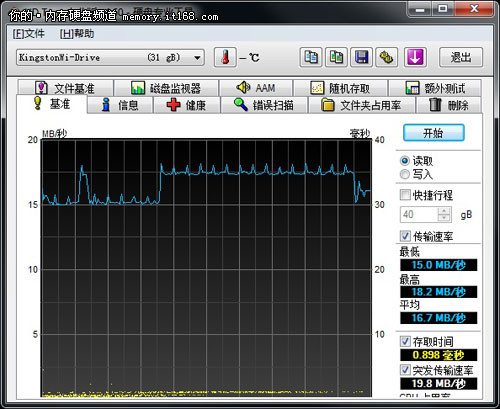Click the 退出 button

(461, 57)
